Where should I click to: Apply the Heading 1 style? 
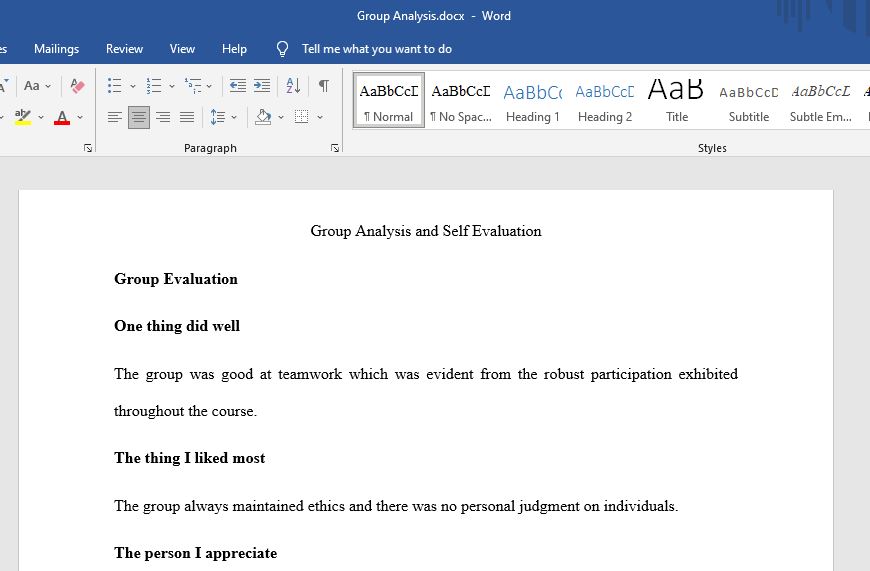click(x=533, y=100)
